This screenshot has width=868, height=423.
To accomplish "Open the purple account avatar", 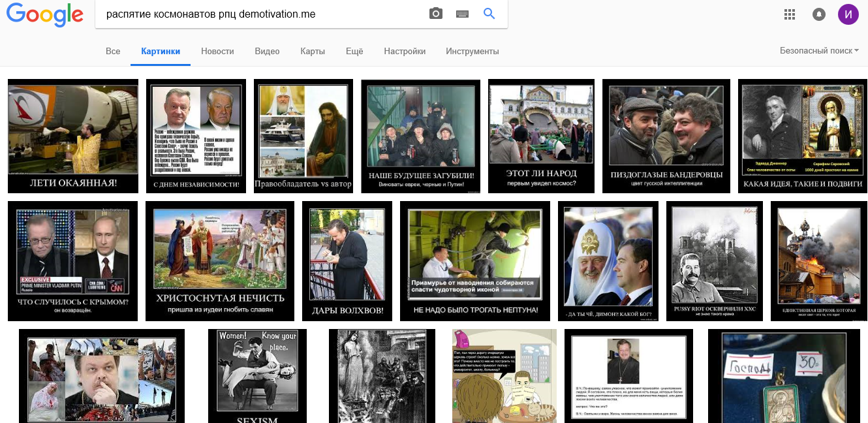I will pyautogui.click(x=848, y=14).
